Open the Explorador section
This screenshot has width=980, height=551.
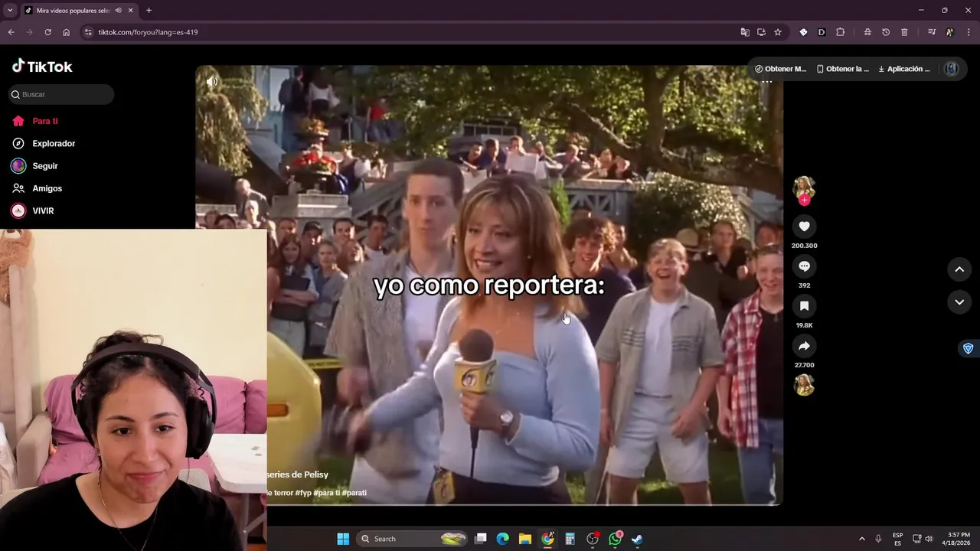[44, 143]
